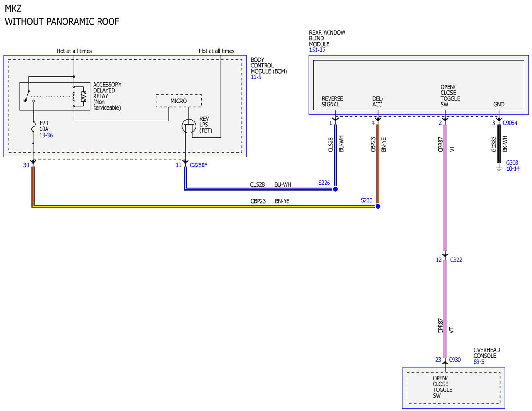
Task: Open the 89-5 Overhead Console reference link
Action: pos(479,362)
